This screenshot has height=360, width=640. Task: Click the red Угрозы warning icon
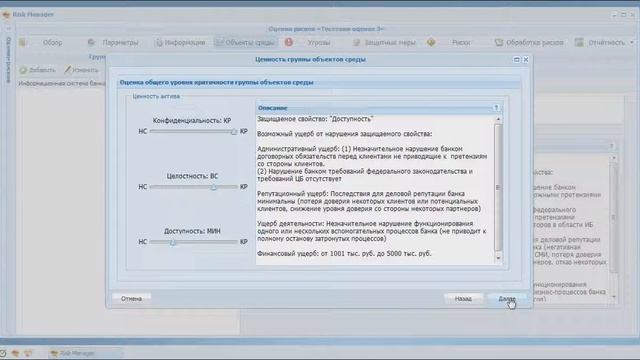click(x=289, y=42)
